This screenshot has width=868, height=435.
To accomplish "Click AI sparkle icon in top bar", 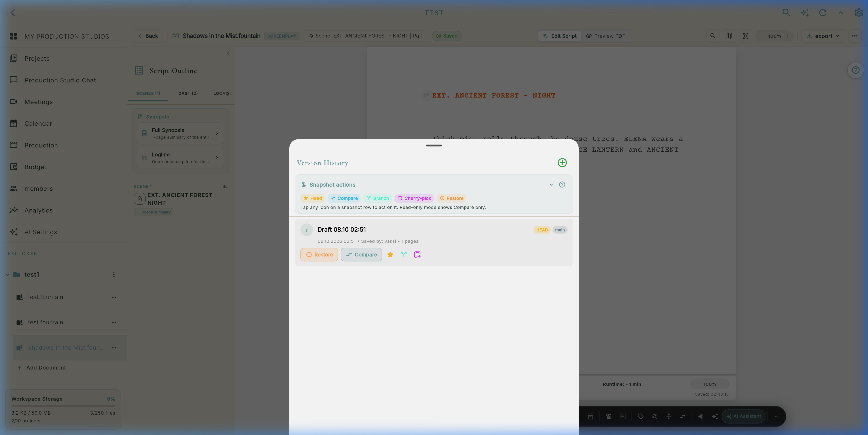I will point(805,12).
